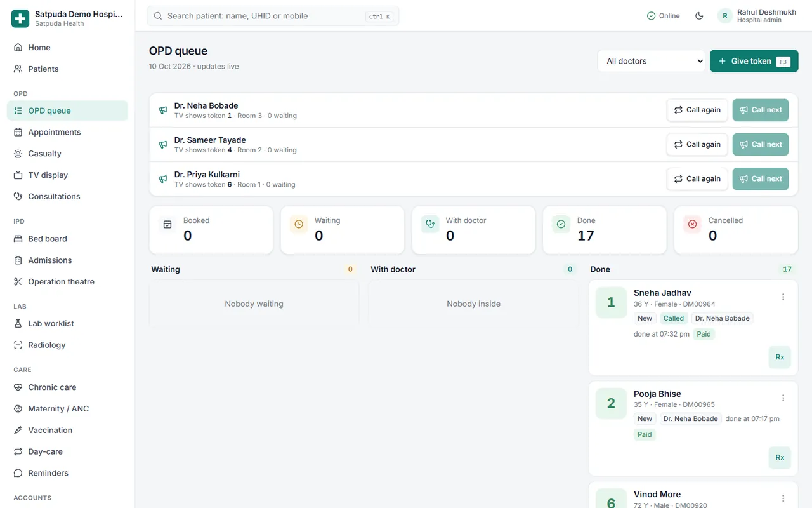Open more options for Sneha Jadhav
The height and width of the screenshot is (508, 812).
tap(783, 297)
